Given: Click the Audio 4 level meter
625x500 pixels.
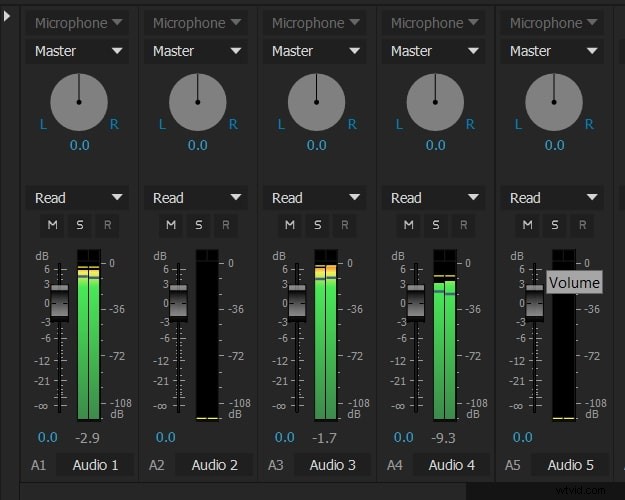Looking at the screenshot, I should [x=444, y=335].
